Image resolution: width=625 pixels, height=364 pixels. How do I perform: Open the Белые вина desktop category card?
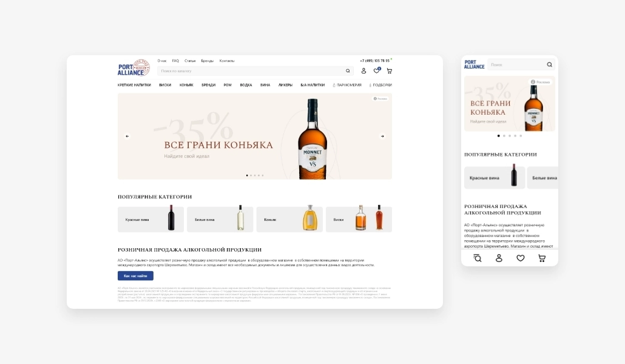219,220
